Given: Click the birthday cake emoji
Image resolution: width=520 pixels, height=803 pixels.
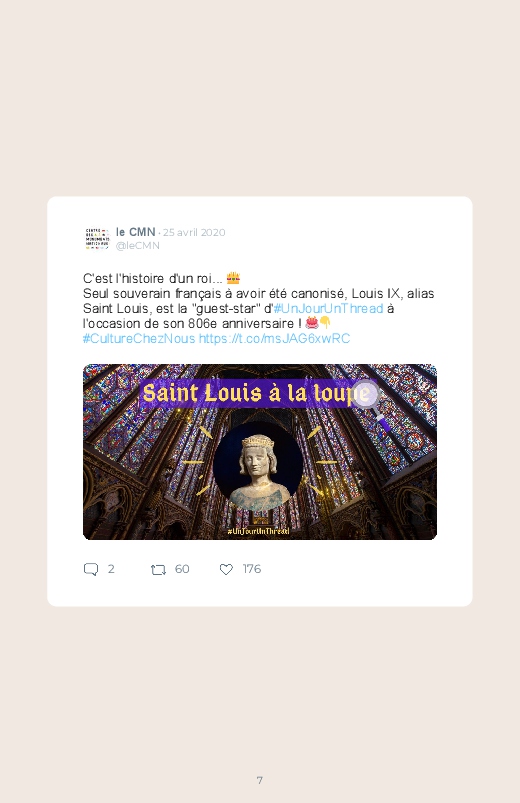Looking at the screenshot, I should coord(311,323).
